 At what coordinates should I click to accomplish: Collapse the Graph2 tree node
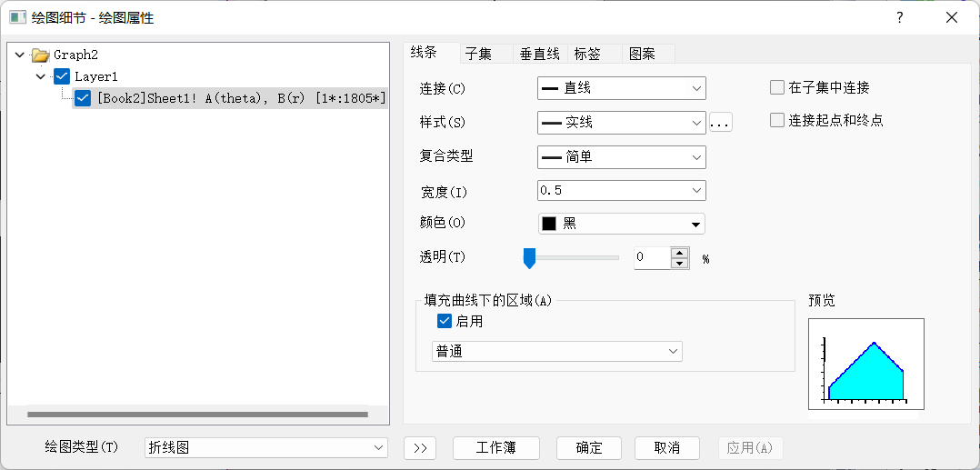[x=20, y=55]
